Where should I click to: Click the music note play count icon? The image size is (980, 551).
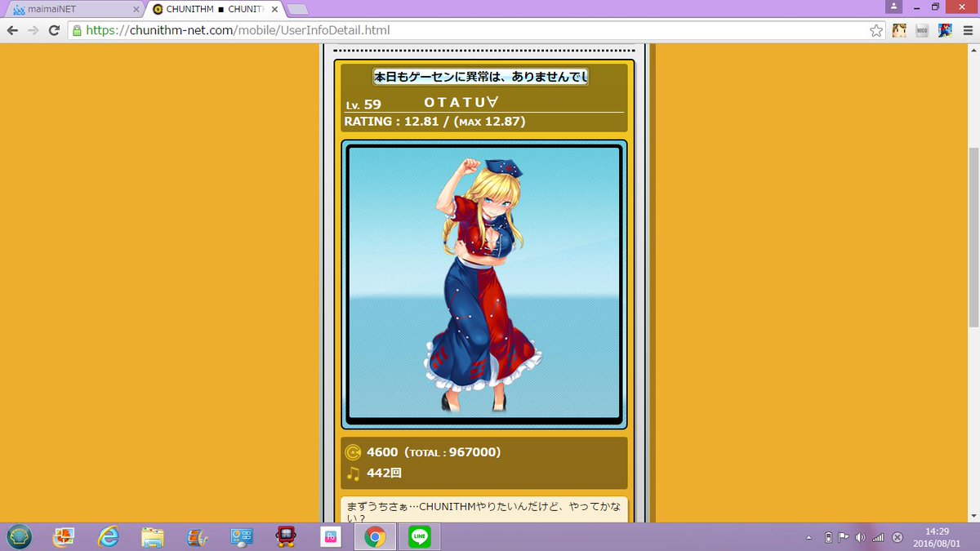(x=353, y=473)
